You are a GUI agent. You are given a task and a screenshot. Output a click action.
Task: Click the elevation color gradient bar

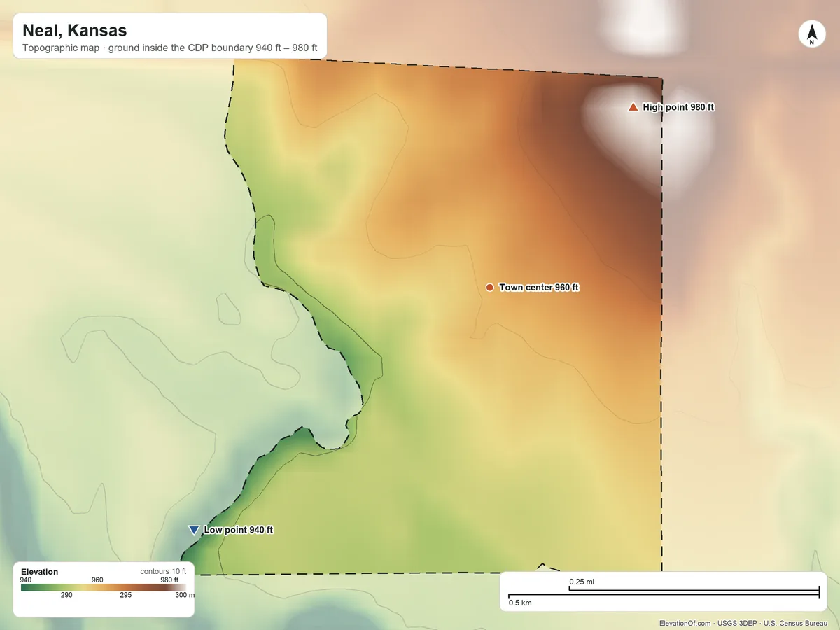coord(104,587)
